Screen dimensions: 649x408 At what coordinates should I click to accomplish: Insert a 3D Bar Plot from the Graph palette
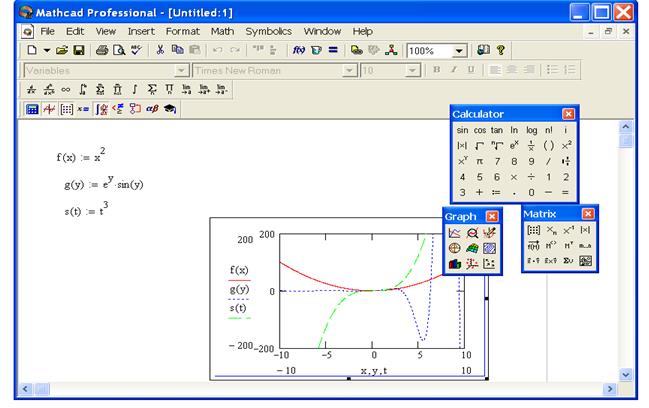454,264
